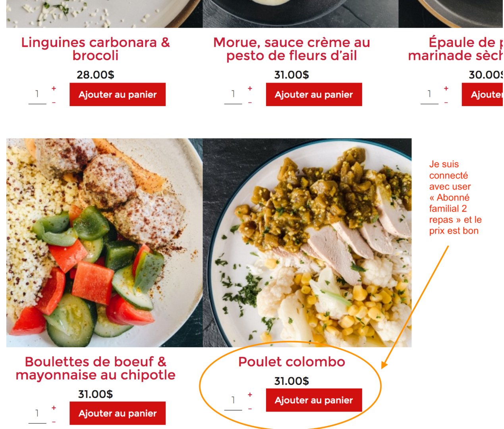The image size is (504, 429).
Task: Click minus icon for Morue sauce crème
Action: (250, 102)
